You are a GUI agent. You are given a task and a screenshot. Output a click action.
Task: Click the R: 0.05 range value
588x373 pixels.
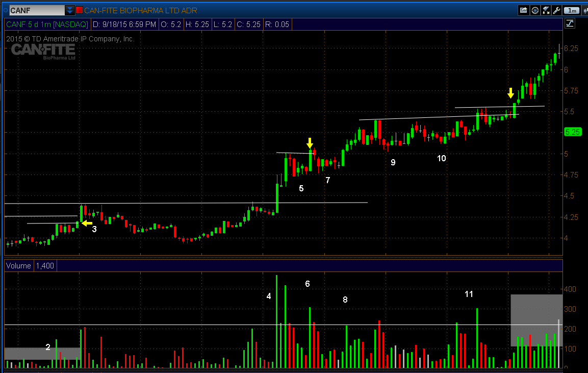click(x=277, y=24)
